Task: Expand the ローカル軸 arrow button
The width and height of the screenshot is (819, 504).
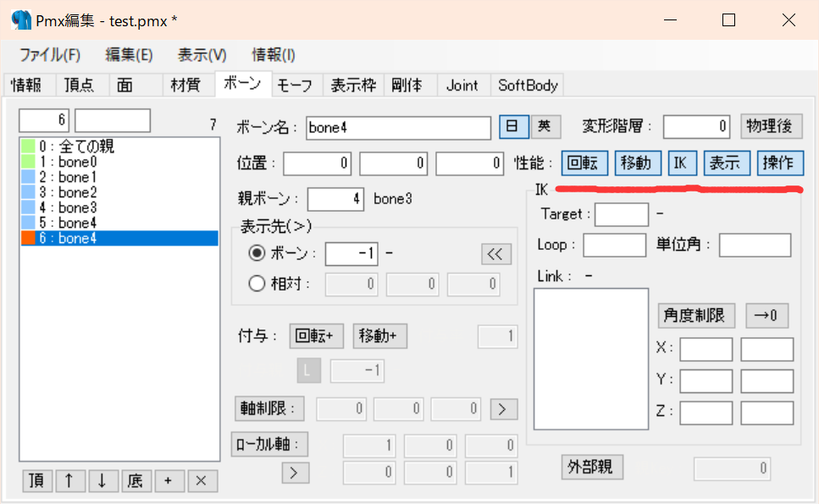Action: pos(296,473)
